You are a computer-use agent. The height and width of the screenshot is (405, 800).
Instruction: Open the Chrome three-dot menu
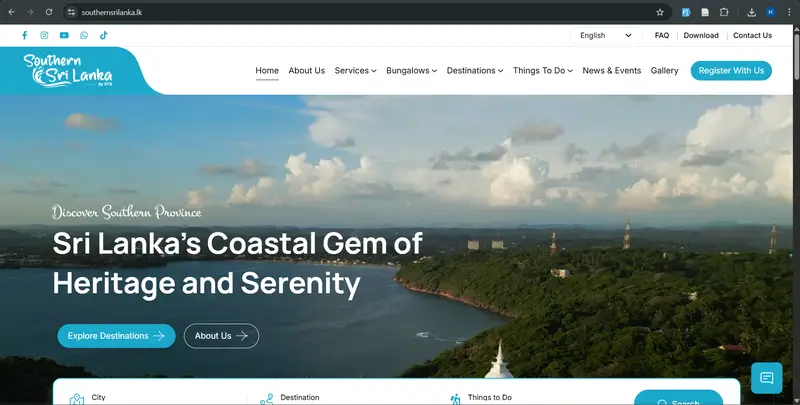coord(789,12)
